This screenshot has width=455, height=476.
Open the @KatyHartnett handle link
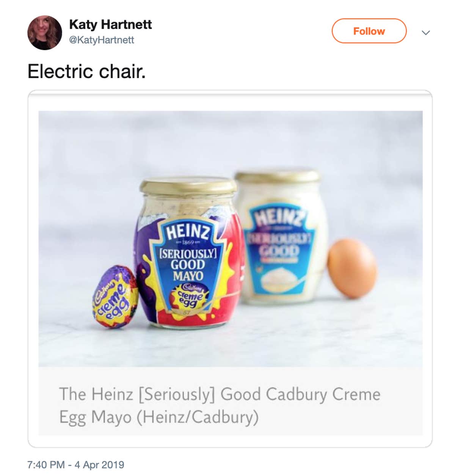102,40
